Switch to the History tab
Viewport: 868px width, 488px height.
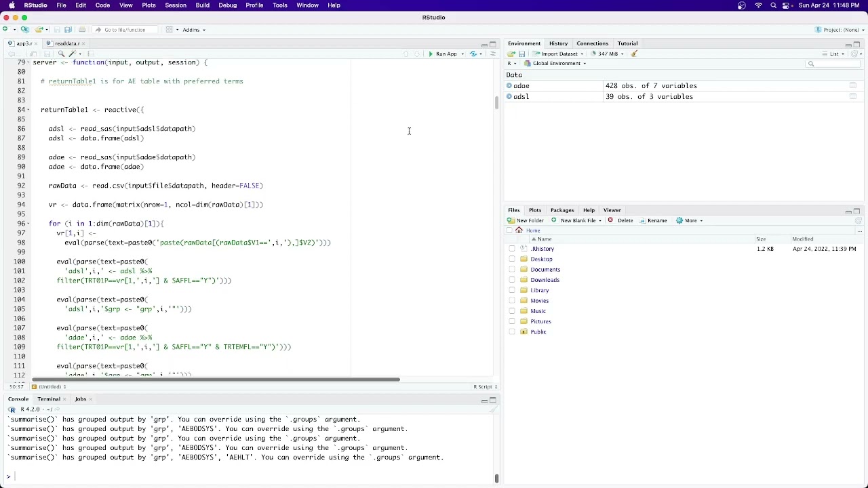coord(558,43)
